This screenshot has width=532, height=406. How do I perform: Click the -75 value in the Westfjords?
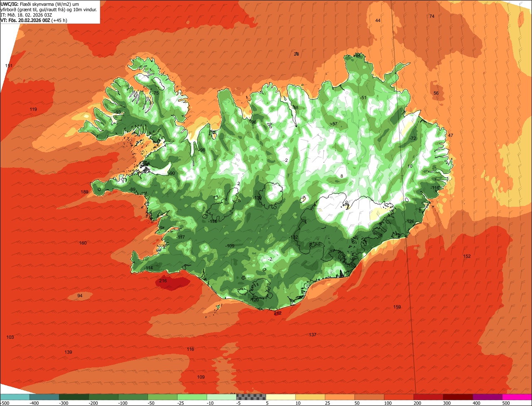pyautogui.click(x=155, y=93)
